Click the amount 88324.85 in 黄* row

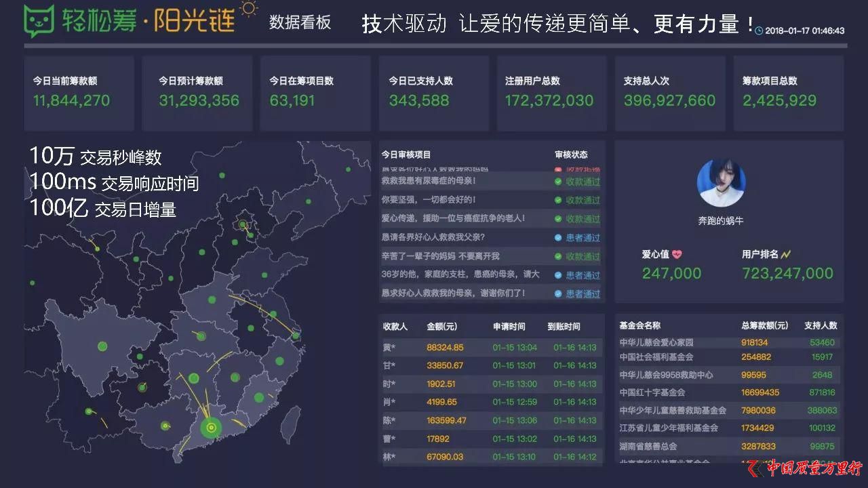445,348
